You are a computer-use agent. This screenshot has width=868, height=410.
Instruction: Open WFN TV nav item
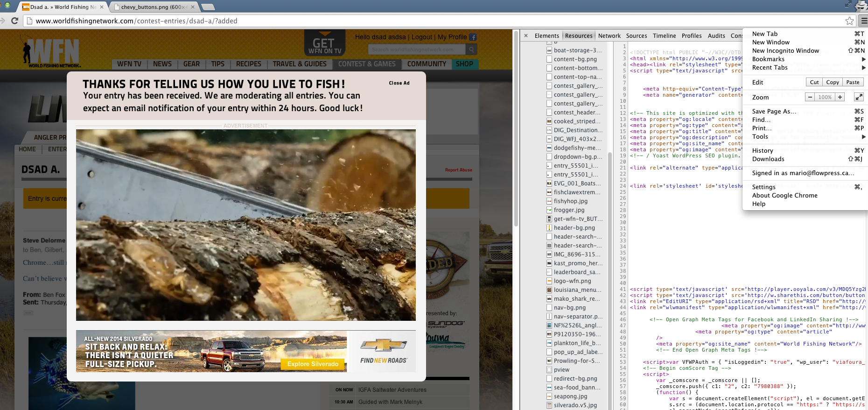tap(129, 64)
